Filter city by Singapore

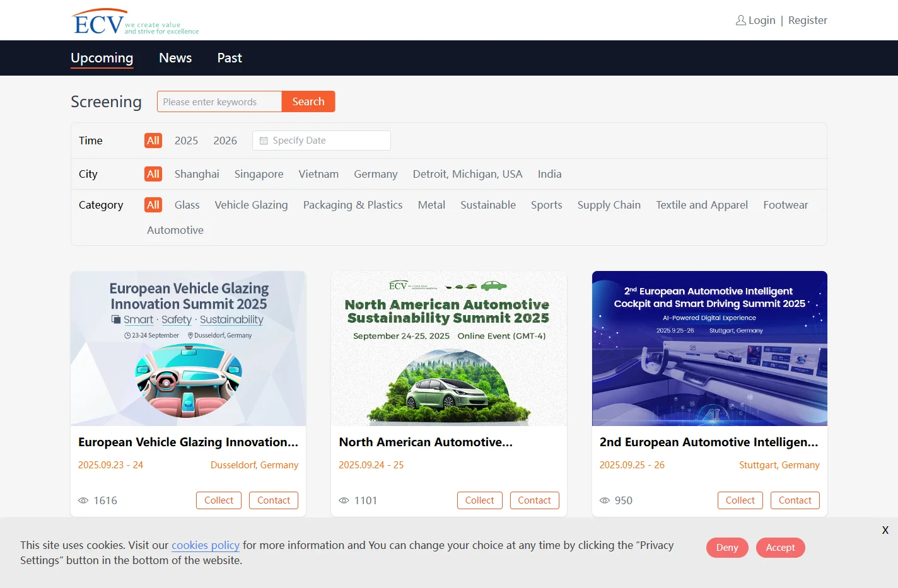coord(259,174)
